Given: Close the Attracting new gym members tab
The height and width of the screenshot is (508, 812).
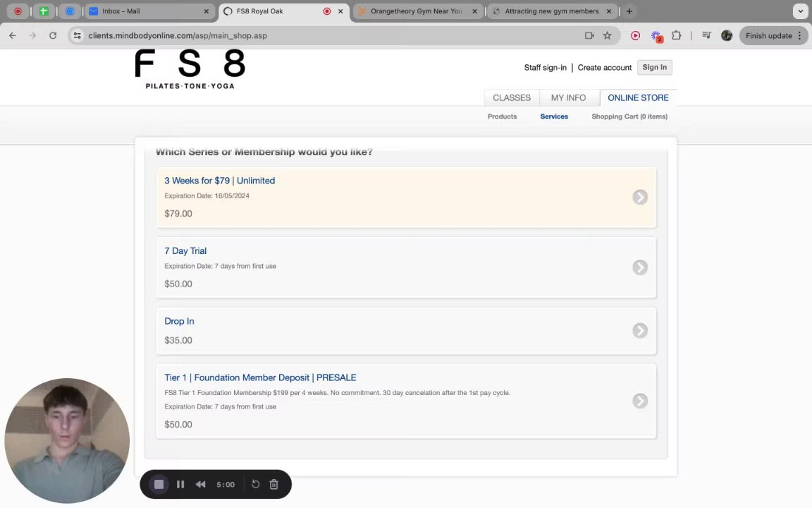Looking at the screenshot, I should pyautogui.click(x=608, y=11).
